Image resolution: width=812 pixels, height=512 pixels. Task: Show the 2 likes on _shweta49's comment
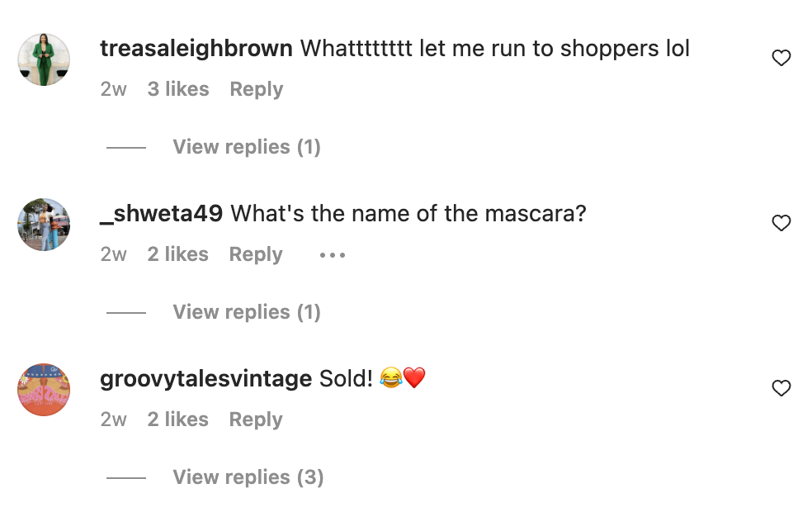tap(178, 254)
